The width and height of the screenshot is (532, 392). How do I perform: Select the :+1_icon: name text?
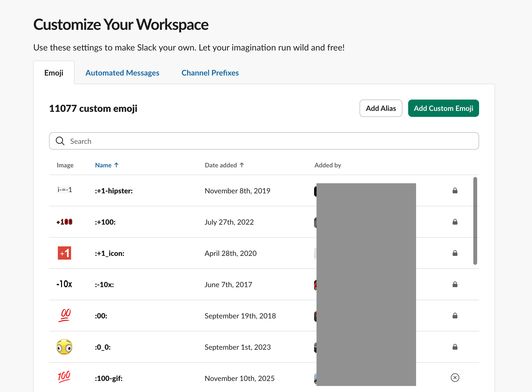109,253
